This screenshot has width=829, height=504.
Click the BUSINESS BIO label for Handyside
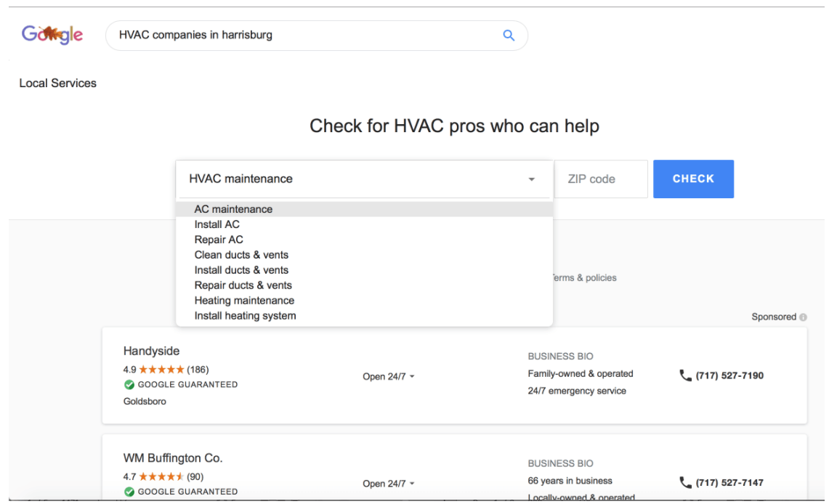point(560,357)
